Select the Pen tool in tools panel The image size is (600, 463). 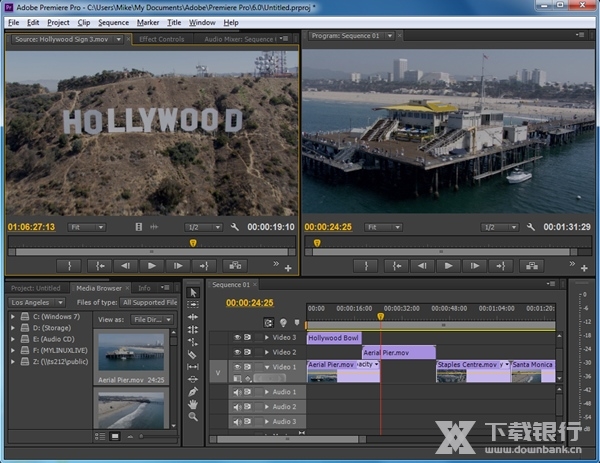coord(193,392)
